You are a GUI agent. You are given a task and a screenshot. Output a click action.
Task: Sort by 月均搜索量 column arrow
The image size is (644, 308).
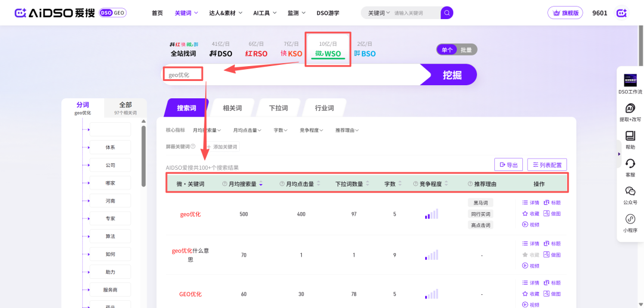coord(261,184)
